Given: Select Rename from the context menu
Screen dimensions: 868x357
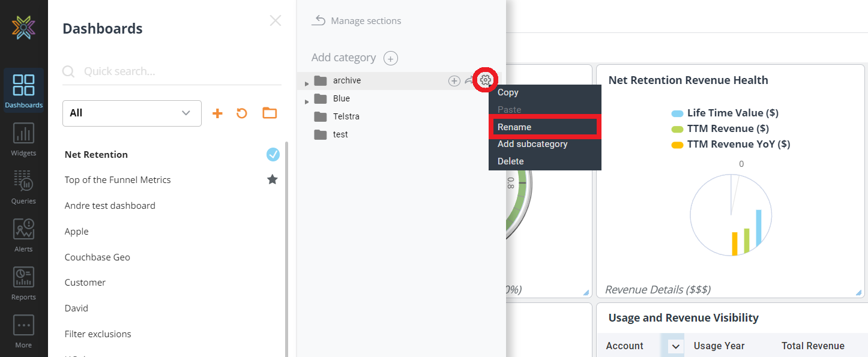Looking at the screenshot, I should 514,127.
